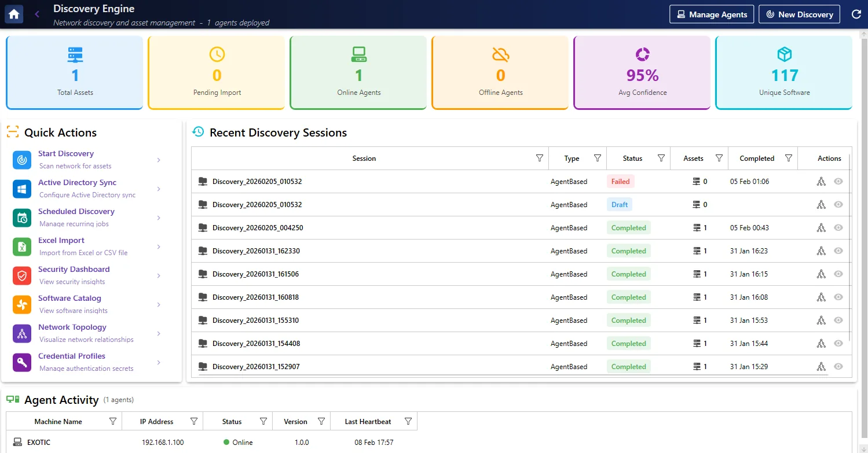The height and width of the screenshot is (453, 868).
Task: Click the EXOTIC machine computer icon
Action: click(x=17, y=443)
